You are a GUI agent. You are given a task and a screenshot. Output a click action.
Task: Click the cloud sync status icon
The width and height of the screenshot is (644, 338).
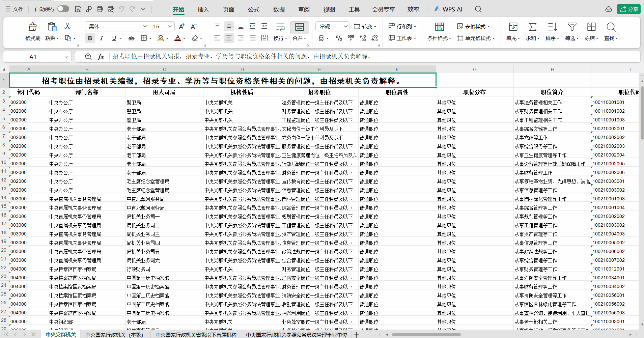tap(608, 9)
